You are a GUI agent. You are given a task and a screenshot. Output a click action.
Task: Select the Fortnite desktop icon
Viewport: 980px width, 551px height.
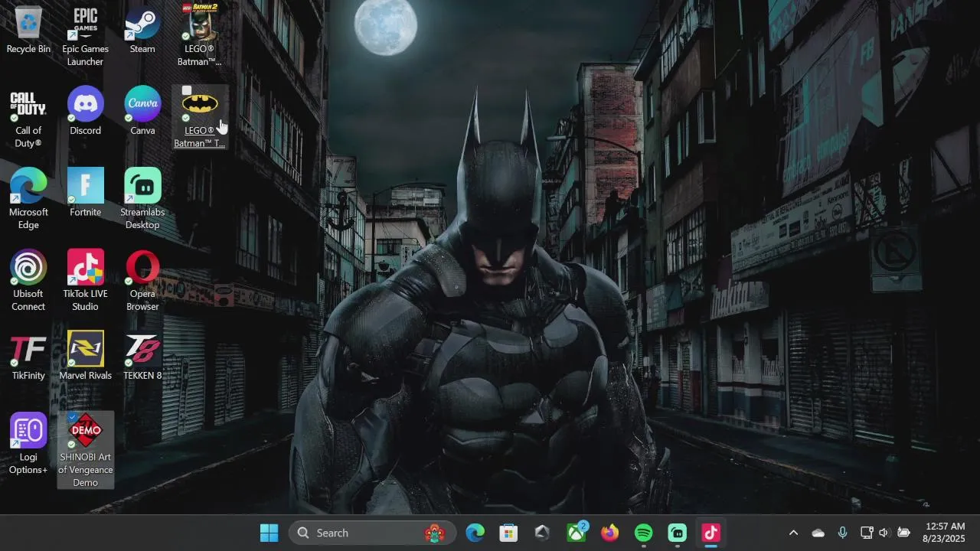click(x=85, y=193)
